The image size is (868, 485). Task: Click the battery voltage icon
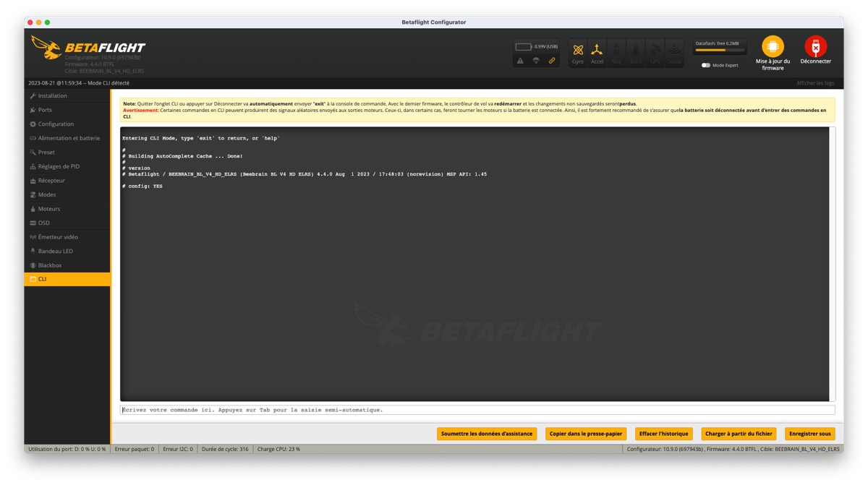pyautogui.click(x=523, y=47)
